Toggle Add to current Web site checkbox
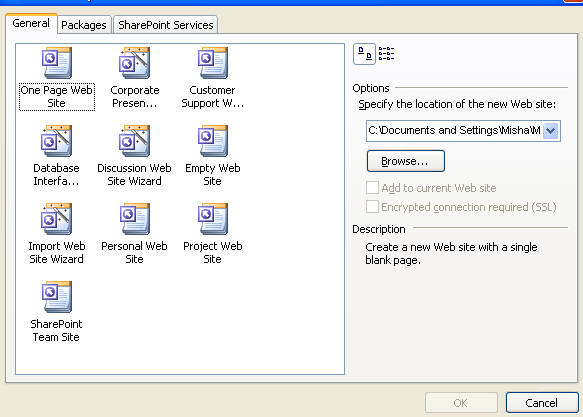The height and width of the screenshot is (417, 583). click(x=372, y=188)
